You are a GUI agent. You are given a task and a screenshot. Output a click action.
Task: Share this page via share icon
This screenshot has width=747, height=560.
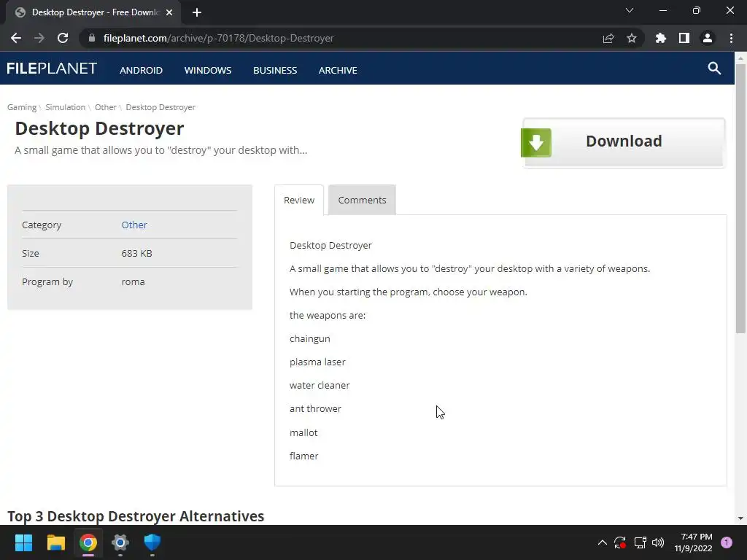coord(608,38)
